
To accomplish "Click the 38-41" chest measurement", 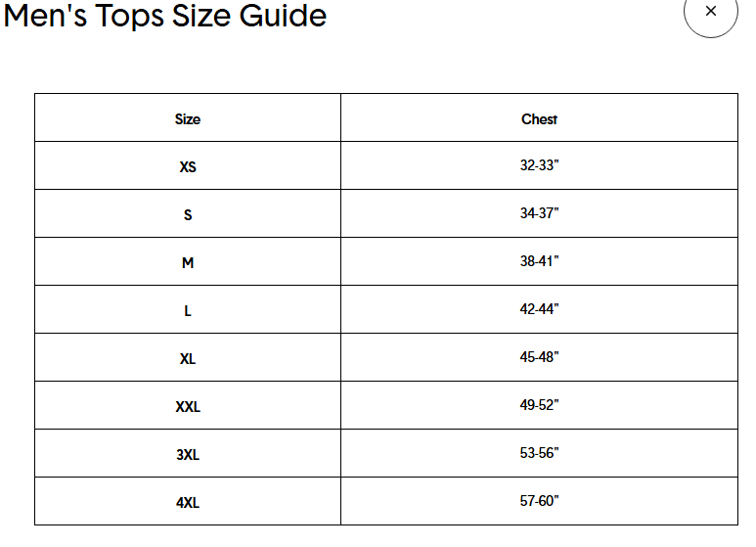I will click(x=539, y=261).
